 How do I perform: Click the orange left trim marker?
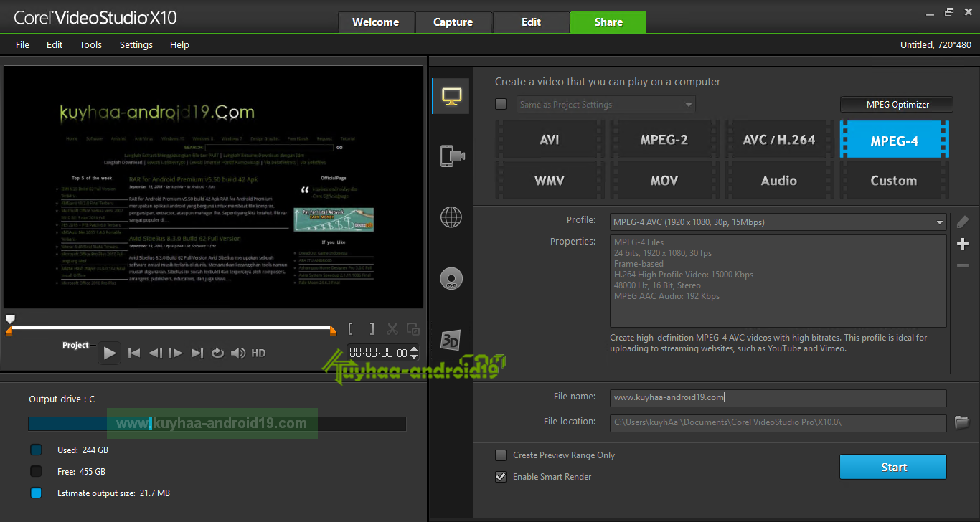coord(9,331)
